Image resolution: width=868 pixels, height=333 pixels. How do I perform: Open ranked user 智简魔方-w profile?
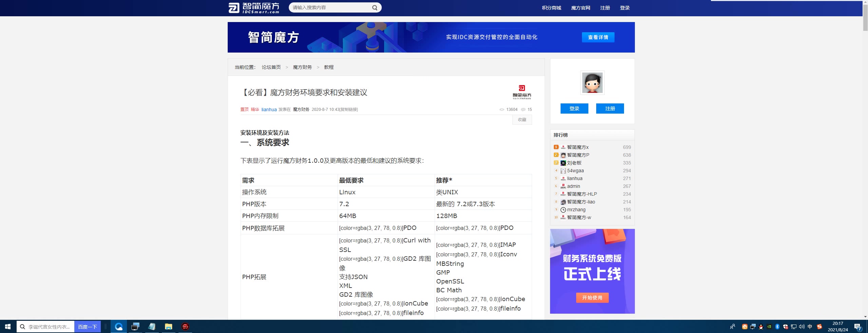[579, 217]
